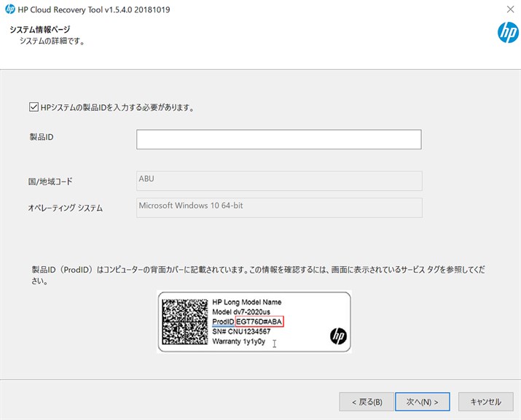Click the Microsoft Windows 10 64-bit field

point(279,208)
